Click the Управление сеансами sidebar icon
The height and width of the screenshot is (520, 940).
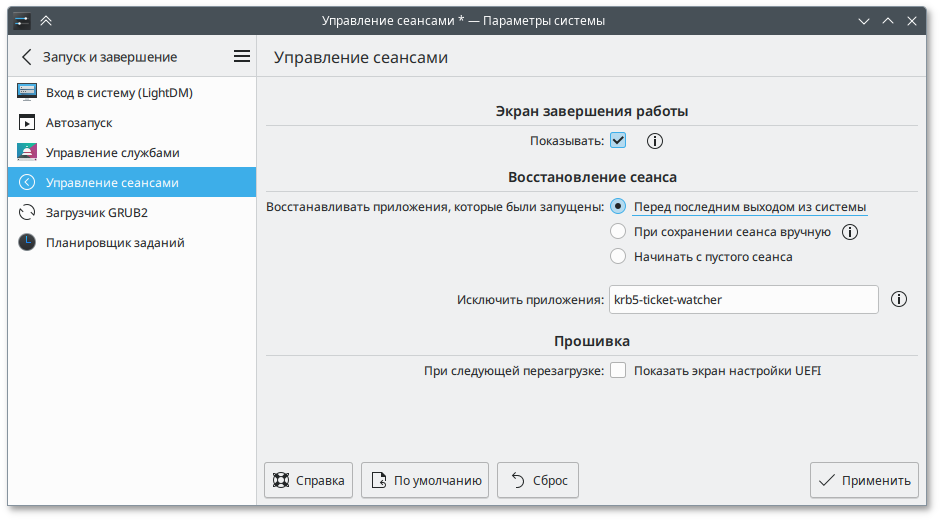(x=27, y=182)
